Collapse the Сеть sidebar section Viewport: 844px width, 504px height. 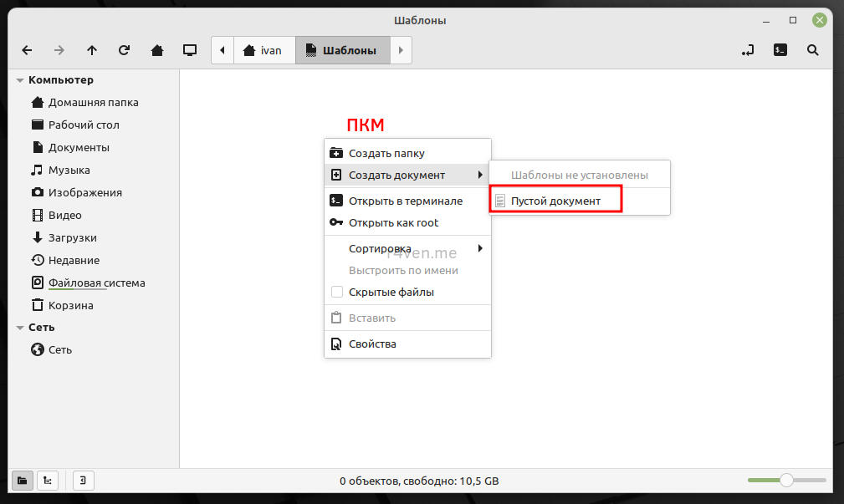point(20,328)
